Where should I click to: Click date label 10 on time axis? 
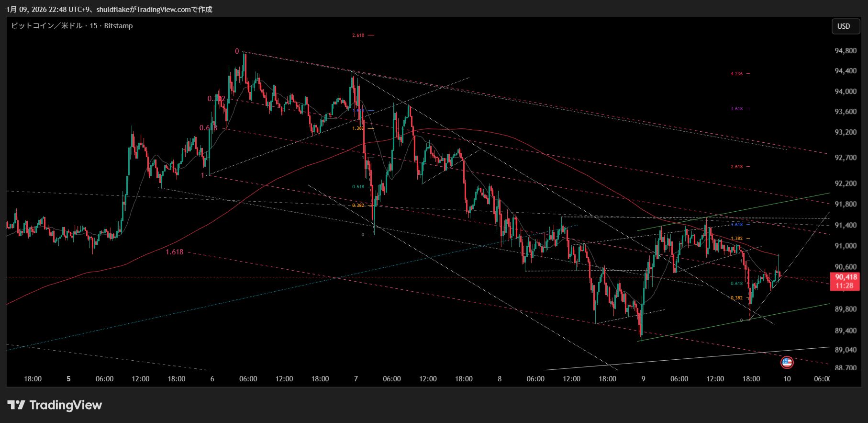tap(787, 379)
